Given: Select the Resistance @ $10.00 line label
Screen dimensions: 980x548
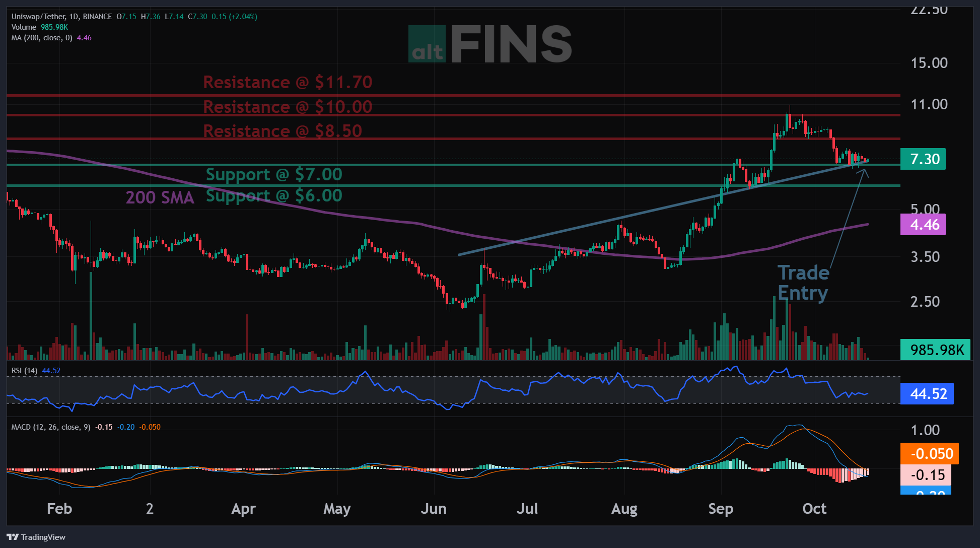Looking at the screenshot, I should (x=288, y=107).
